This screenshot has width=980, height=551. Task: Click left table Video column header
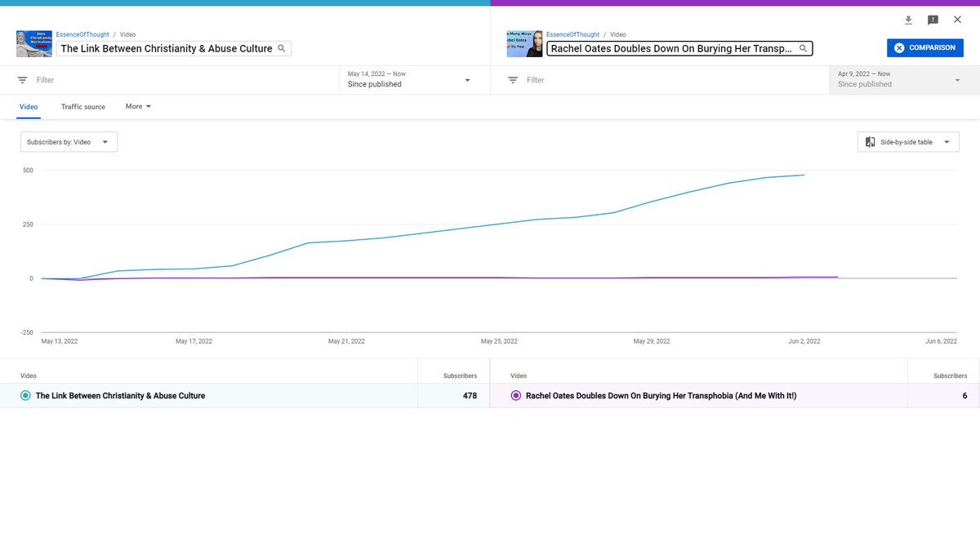point(29,376)
